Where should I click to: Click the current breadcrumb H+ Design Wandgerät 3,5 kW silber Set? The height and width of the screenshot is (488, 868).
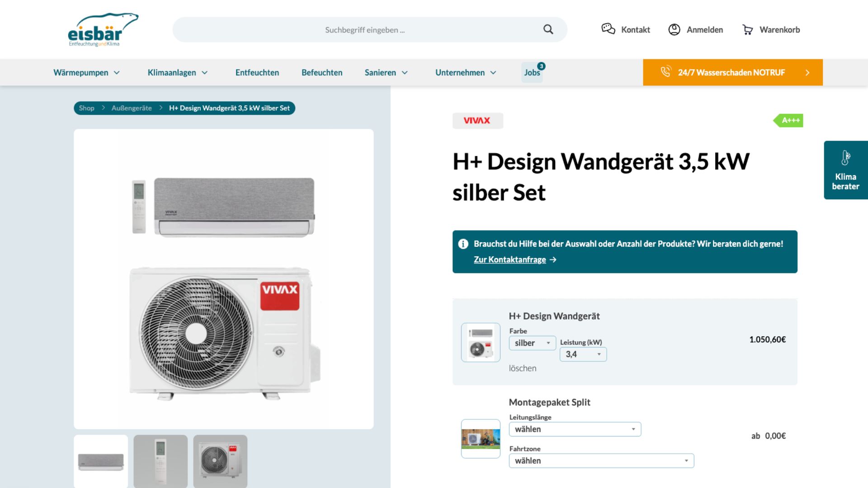coord(229,108)
